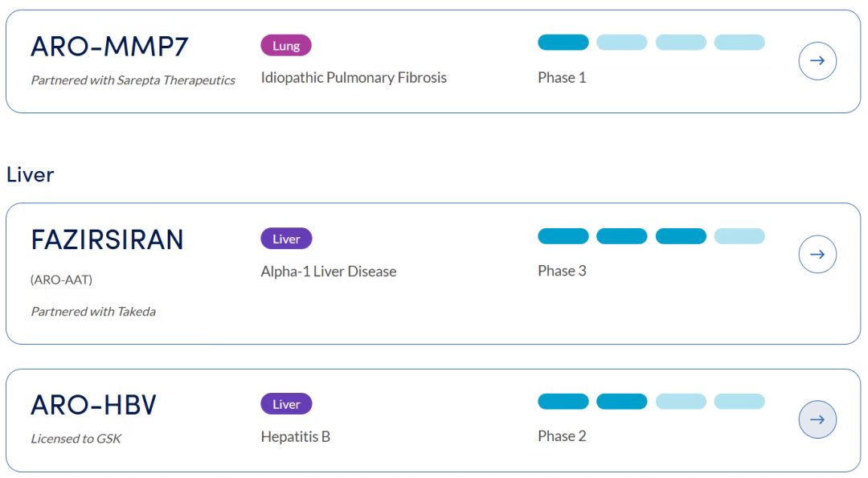This screenshot has height=478, width=868.
Task: Click first filled progress segment of ARO-MMP7
Action: click(x=563, y=43)
